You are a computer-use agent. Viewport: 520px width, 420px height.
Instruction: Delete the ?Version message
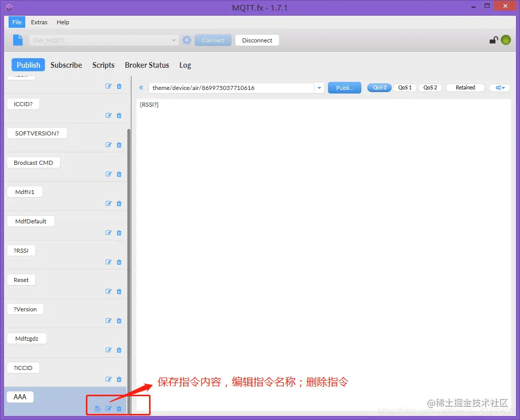point(119,320)
